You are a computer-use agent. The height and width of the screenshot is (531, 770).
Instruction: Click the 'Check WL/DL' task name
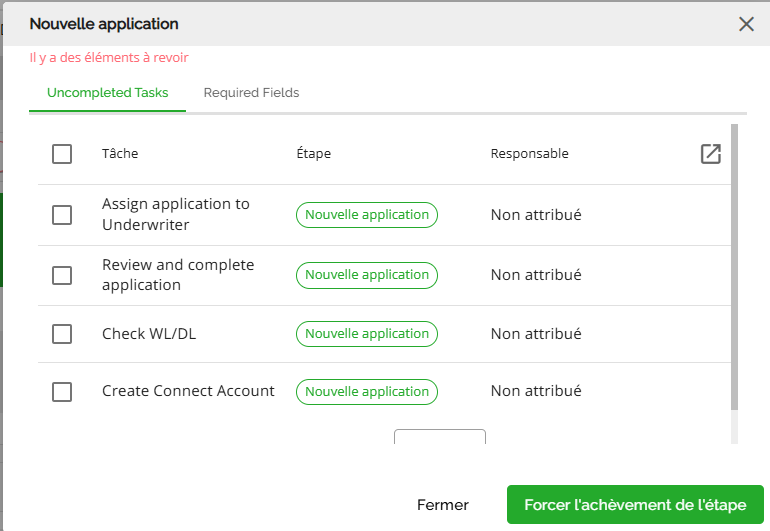coord(149,334)
